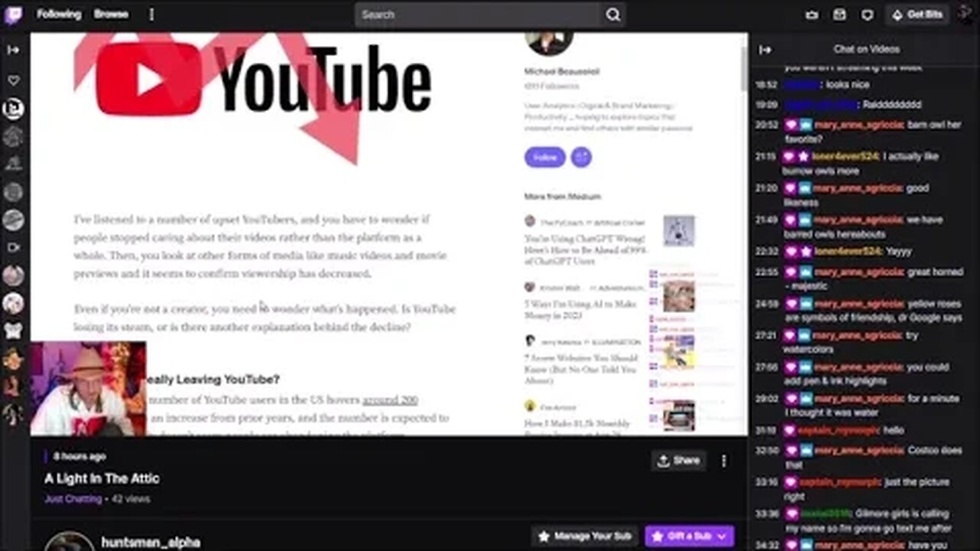Open the How I Made $1.5k Monthly article
The width and height of the screenshot is (980, 551).
(578, 429)
